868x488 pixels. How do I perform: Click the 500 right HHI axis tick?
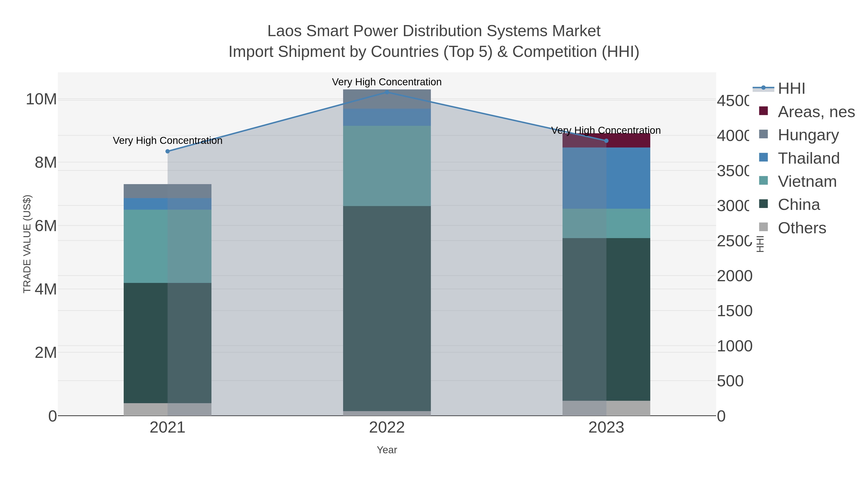pos(730,381)
